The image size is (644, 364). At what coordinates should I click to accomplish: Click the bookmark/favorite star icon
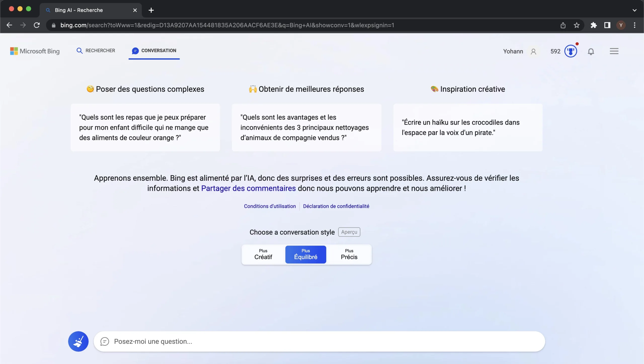577,25
